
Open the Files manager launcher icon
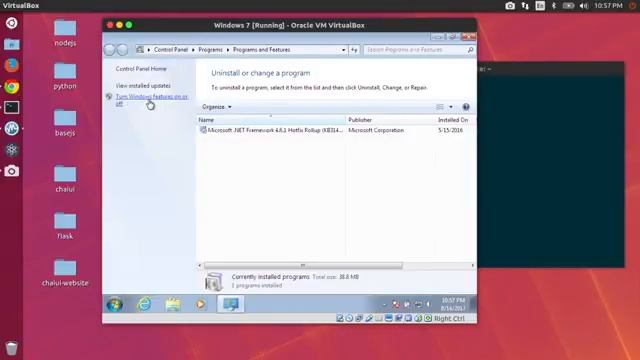11,44
